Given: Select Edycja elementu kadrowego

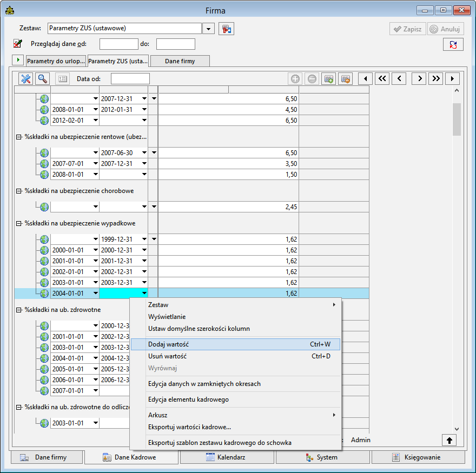Looking at the screenshot, I should (235, 399).
